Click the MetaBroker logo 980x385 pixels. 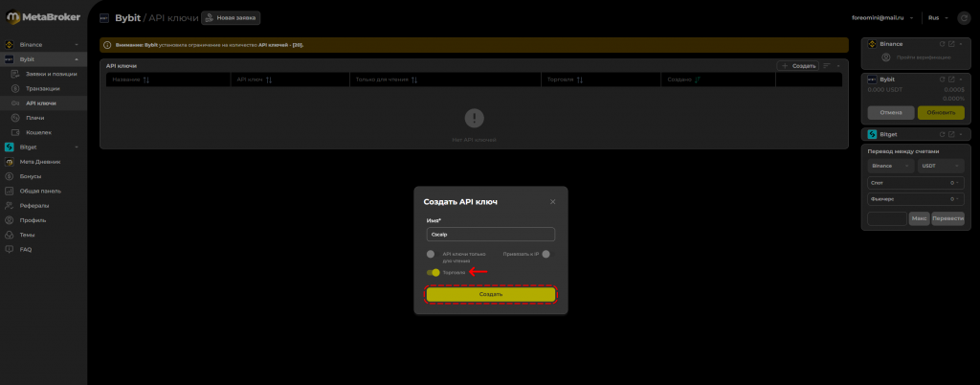pos(43,17)
